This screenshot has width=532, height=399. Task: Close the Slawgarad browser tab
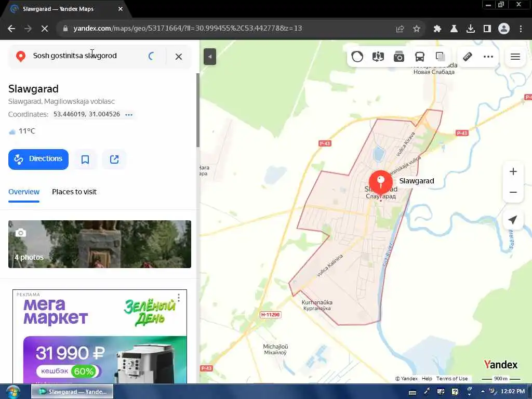[121, 9]
